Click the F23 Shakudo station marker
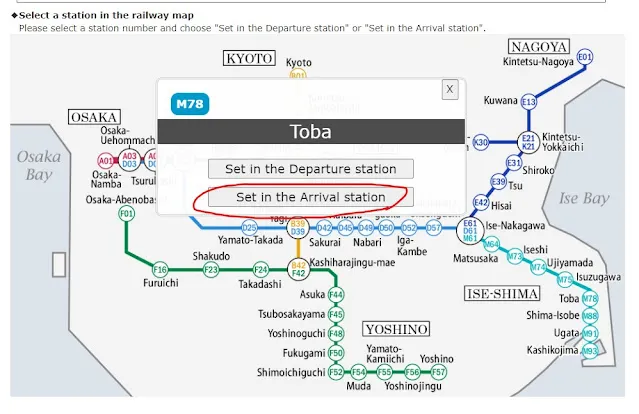The height and width of the screenshot is (414, 639). click(x=211, y=270)
